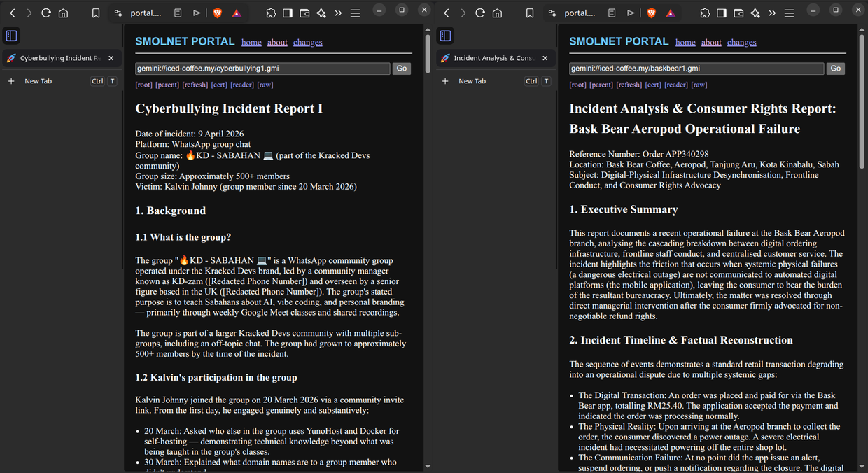Open New Tab in Bask Bear window
The height and width of the screenshot is (473, 868).
click(471, 81)
